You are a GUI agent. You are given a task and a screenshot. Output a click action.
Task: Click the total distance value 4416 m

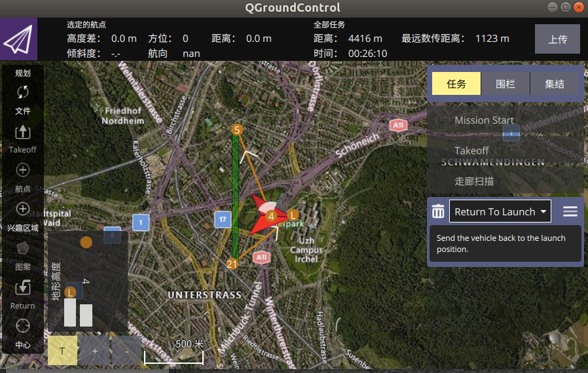pyautogui.click(x=365, y=39)
